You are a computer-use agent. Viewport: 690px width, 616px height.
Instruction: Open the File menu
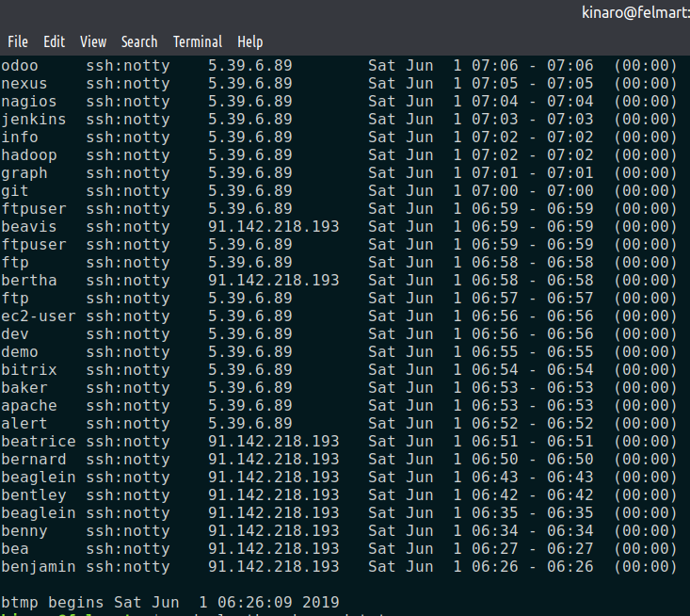(18, 41)
